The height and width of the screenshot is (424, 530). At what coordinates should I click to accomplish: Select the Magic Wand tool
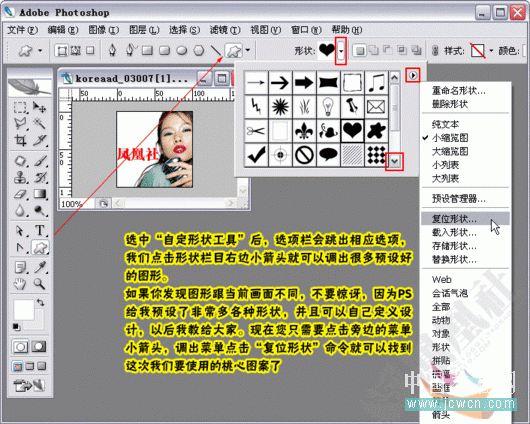(40, 123)
